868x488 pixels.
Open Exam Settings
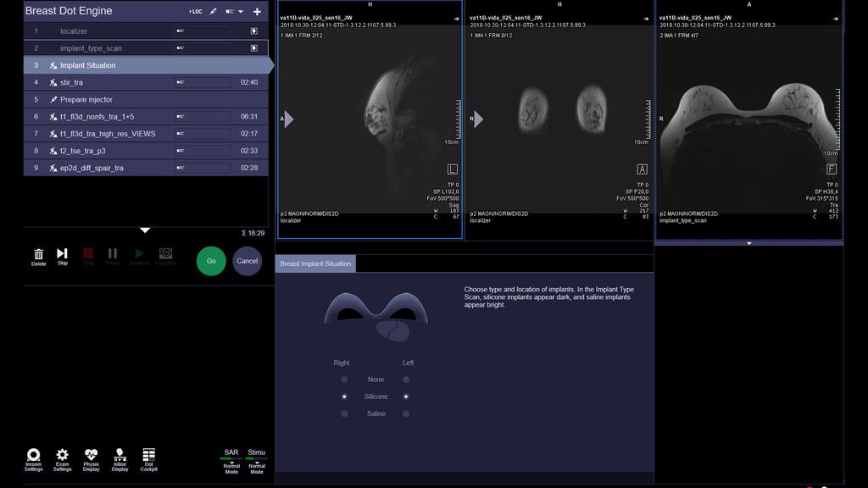[62, 457]
